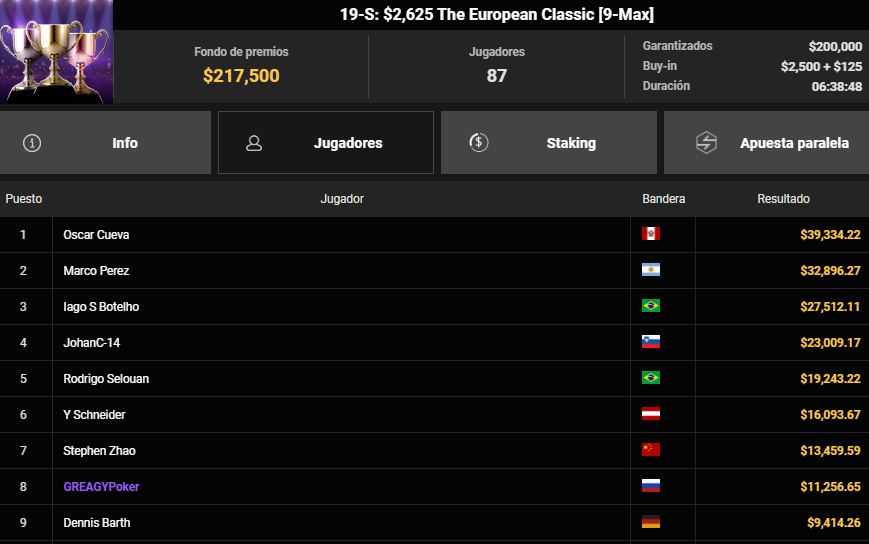Viewport: 869px width, 544px height.
Task: Click the Argentina flag for Marco Perez
Action: pos(651,270)
